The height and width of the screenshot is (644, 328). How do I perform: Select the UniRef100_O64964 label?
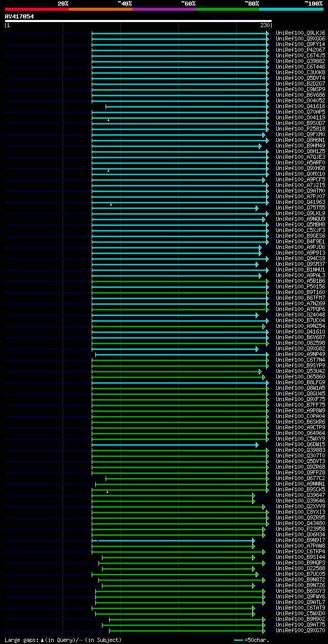tap(300, 433)
